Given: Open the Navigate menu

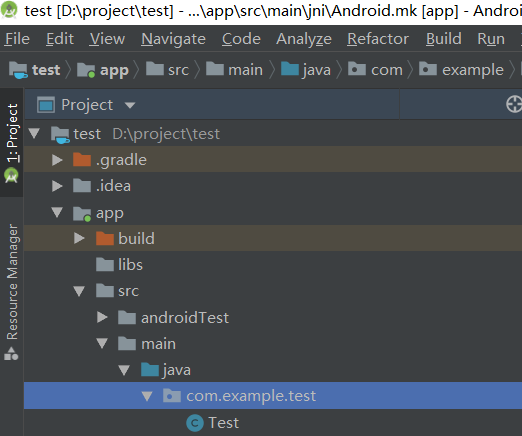Looking at the screenshot, I should [173, 39].
